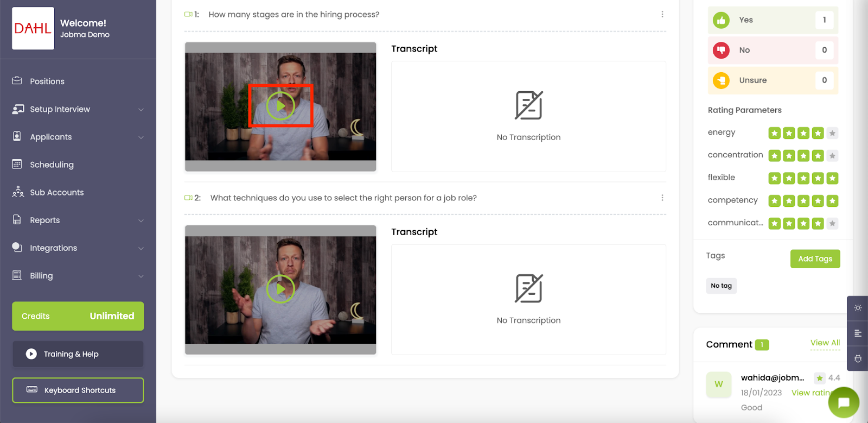Expand the Billing menu chevron
Screen dimensions: 868x423
(x=141, y=276)
